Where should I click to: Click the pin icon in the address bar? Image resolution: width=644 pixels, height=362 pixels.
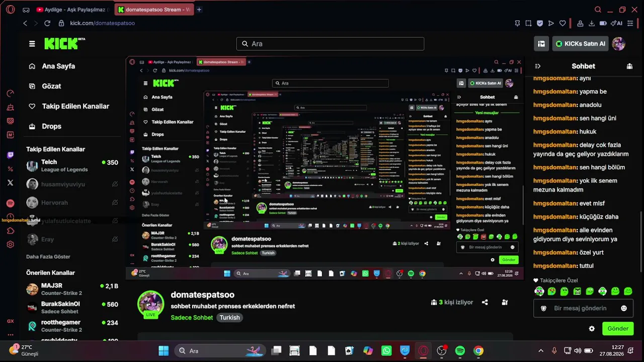(x=517, y=23)
